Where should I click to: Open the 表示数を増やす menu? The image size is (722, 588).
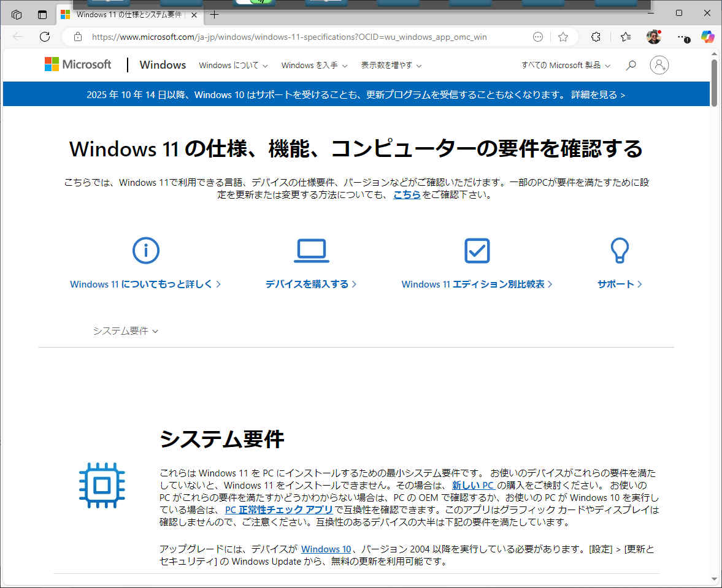point(391,65)
